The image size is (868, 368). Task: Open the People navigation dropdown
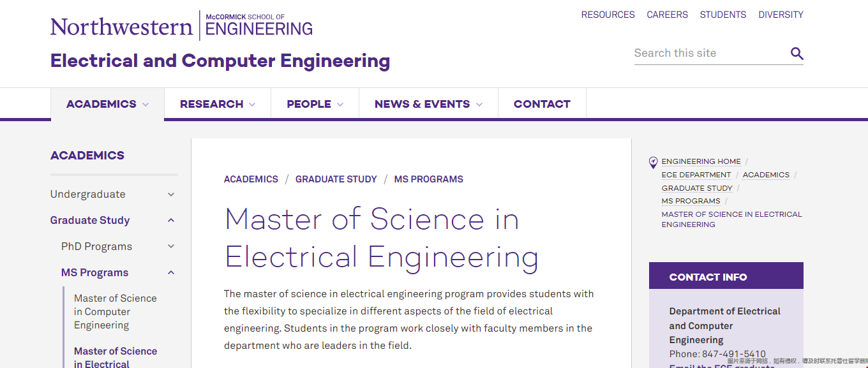(x=315, y=104)
